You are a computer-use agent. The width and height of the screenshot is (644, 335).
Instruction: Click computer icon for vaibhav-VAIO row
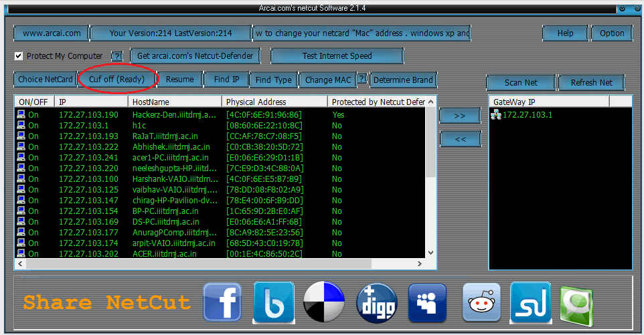pyautogui.click(x=21, y=189)
